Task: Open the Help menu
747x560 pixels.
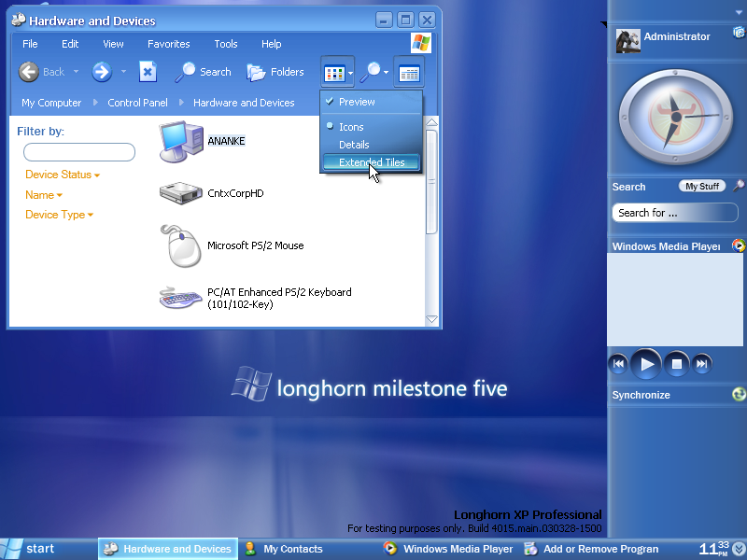Action: coord(272,44)
